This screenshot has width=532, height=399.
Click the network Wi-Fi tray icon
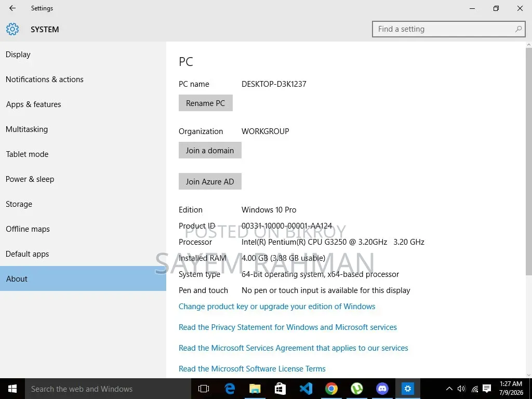[x=475, y=389]
